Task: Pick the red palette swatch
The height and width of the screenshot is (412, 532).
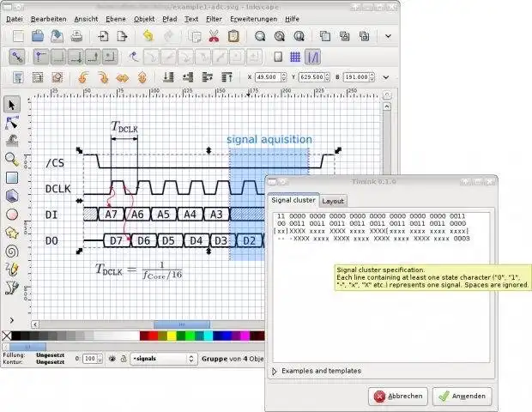Action: (x=153, y=336)
